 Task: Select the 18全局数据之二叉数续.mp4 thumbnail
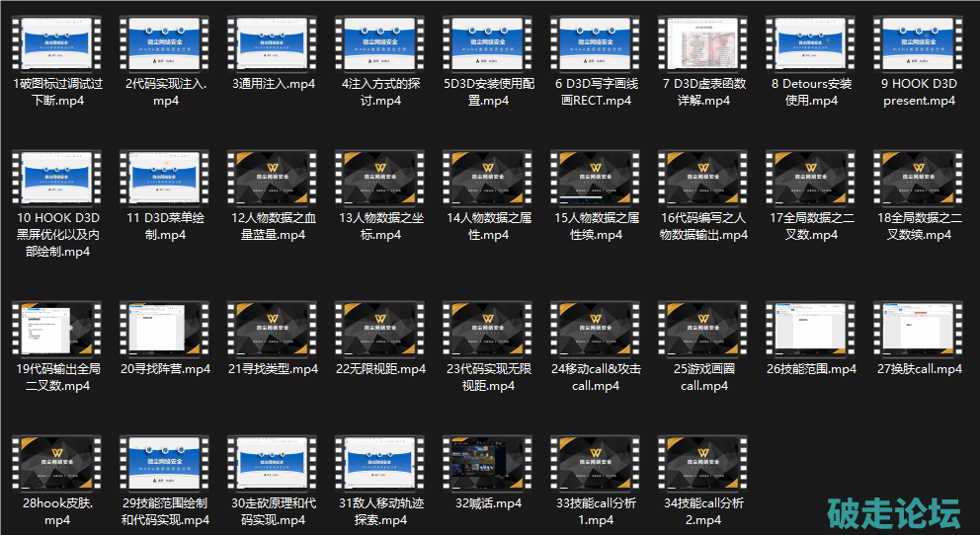pyautogui.click(x=919, y=180)
